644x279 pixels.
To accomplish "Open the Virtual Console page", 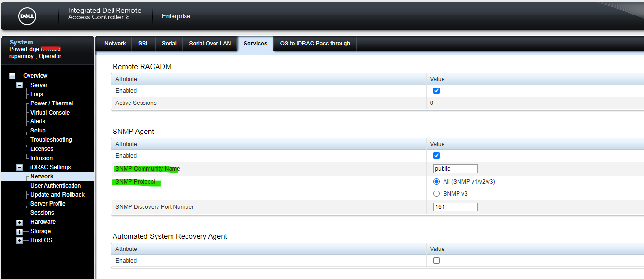I will pos(50,112).
